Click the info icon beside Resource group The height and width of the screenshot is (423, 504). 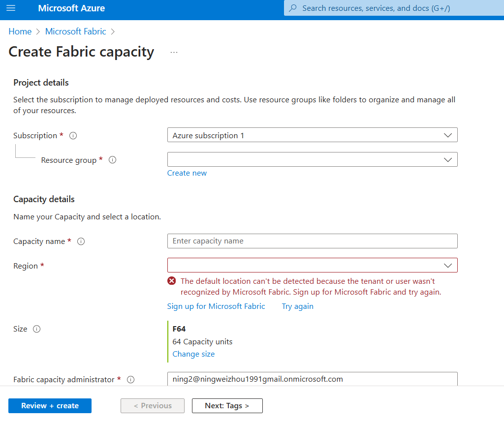[112, 160]
